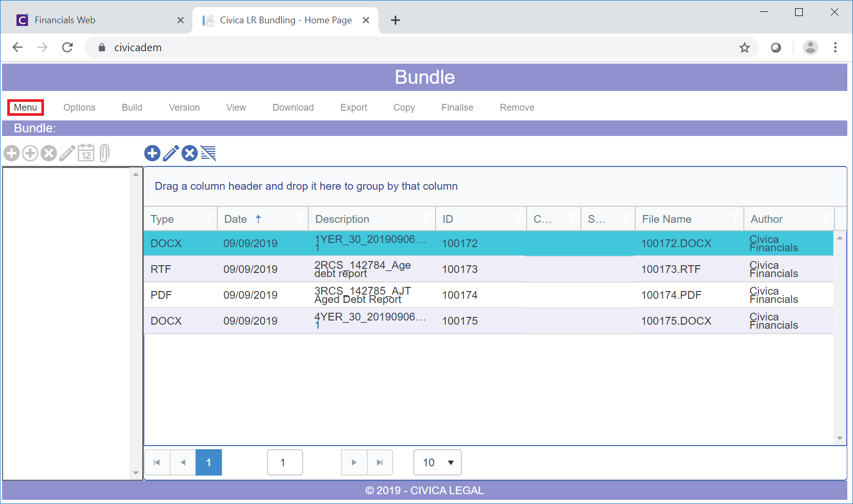The image size is (853, 504).
Task: Close the Financials Web tab
Action: pyautogui.click(x=181, y=20)
